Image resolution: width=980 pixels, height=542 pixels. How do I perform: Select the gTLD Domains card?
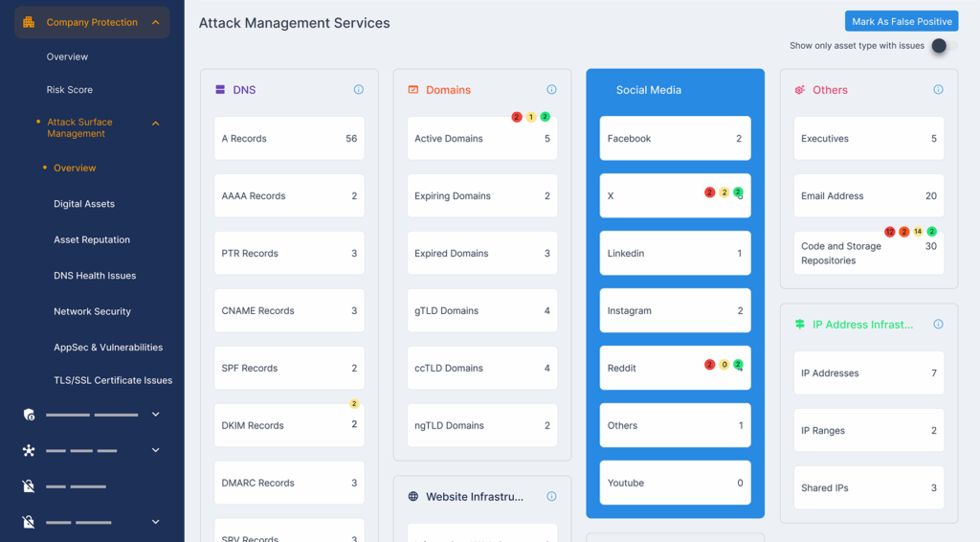pyautogui.click(x=482, y=310)
